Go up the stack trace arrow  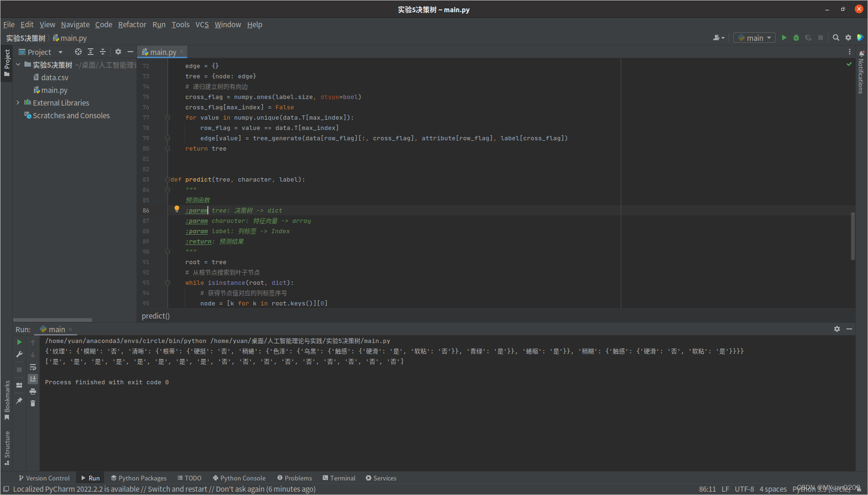click(33, 343)
